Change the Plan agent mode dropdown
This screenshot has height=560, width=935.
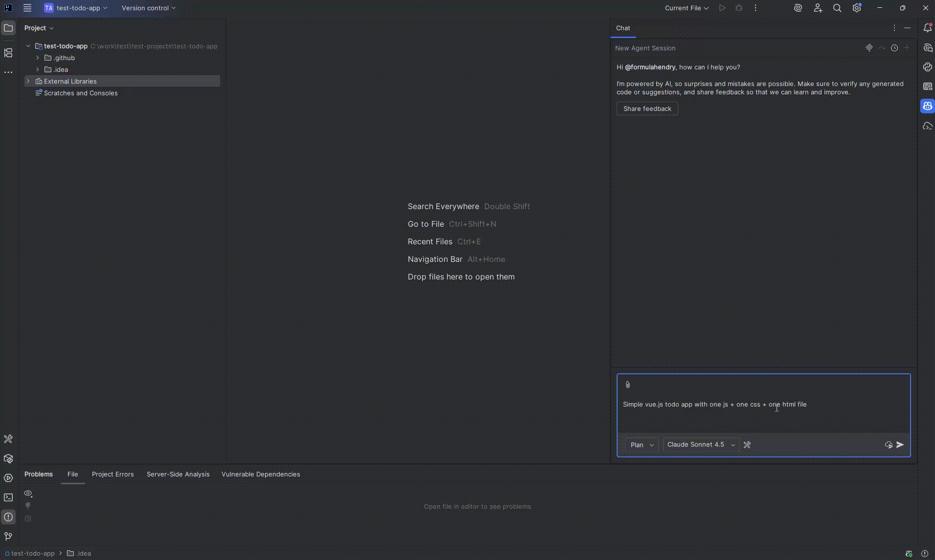[642, 445]
